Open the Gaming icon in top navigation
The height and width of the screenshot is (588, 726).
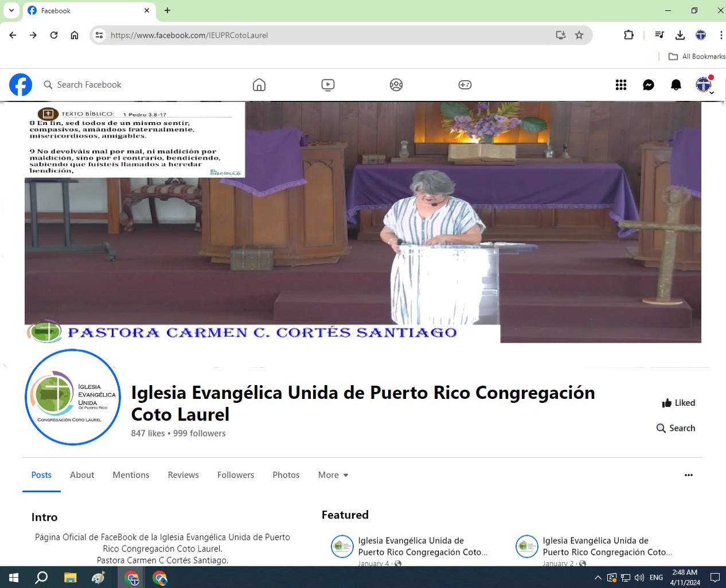click(465, 85)
